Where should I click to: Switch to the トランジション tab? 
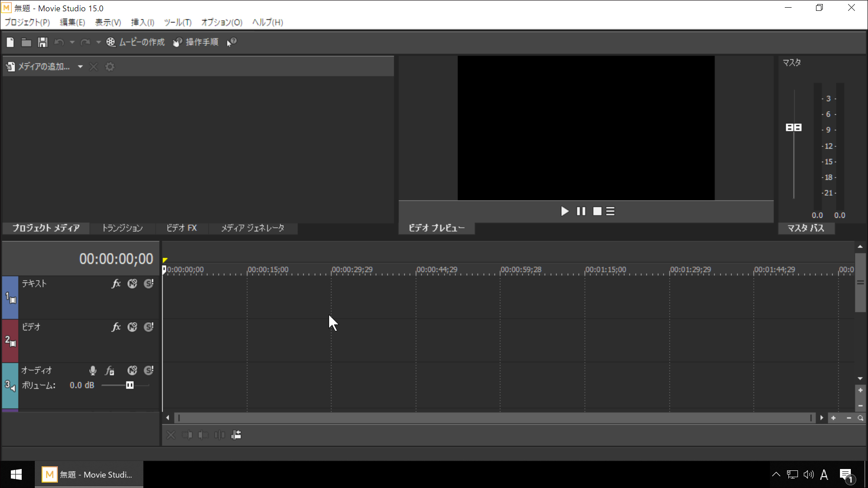(122, 228)
